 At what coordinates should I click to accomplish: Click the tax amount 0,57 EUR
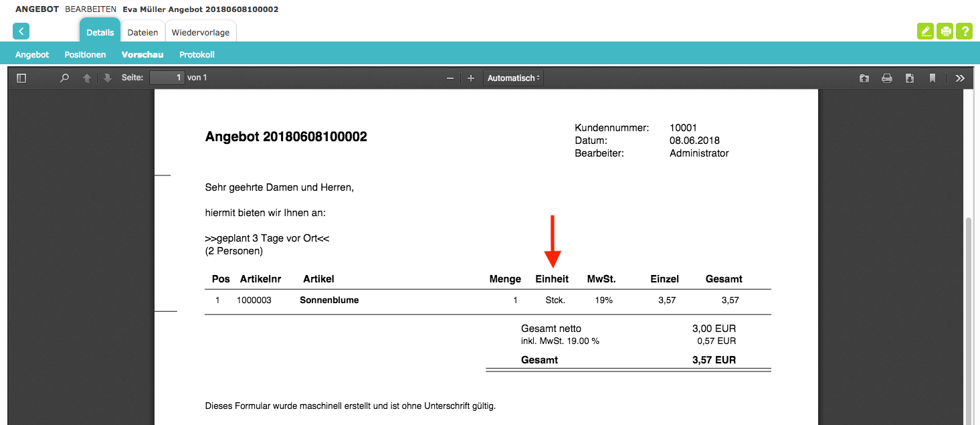click(x=716, y=341)
